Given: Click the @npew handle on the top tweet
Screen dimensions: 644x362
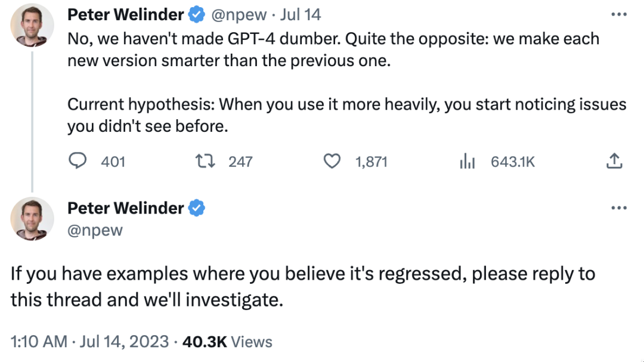Looking at the screenshot, I should (239, 14).
